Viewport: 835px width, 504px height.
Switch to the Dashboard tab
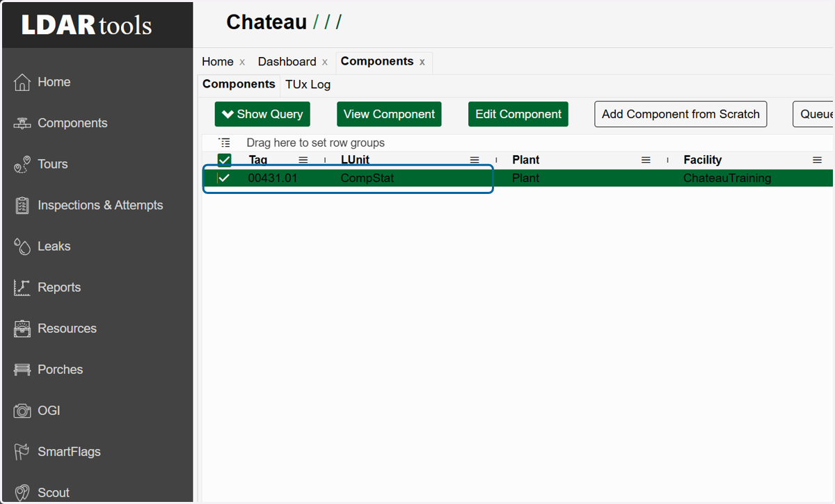(x=287, y=62)
